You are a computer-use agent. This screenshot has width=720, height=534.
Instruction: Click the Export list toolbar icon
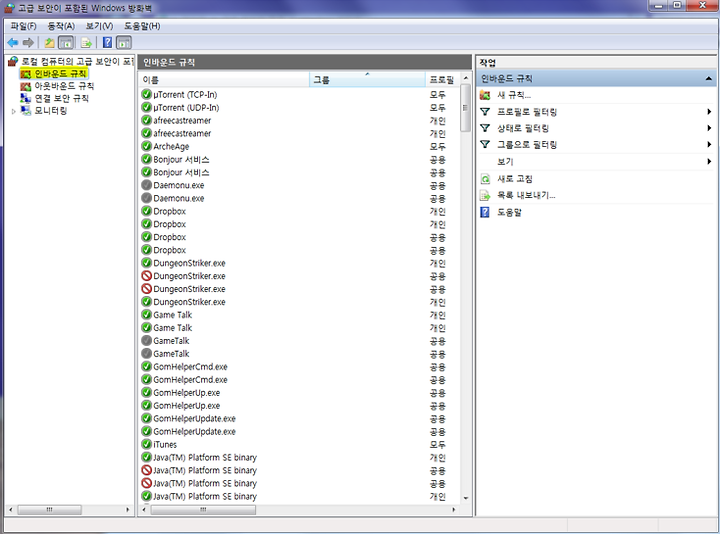coord(86,43)
